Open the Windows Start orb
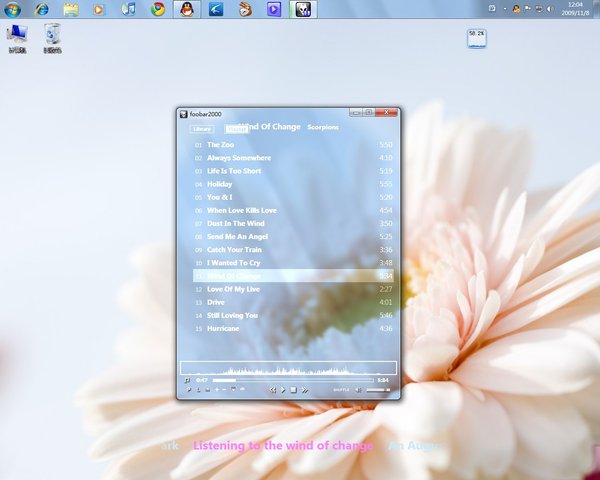The width and height of the screenshot is (600, 480). tap(12, 9)
